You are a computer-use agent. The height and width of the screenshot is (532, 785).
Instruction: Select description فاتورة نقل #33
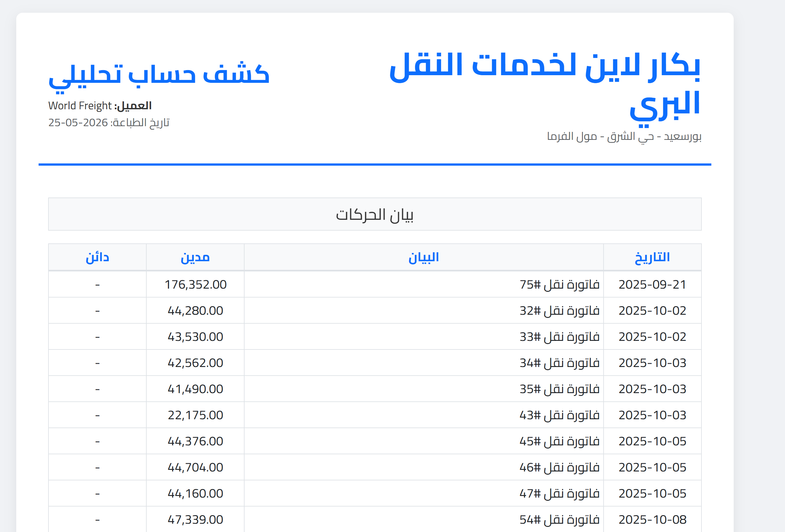(559, 337)
